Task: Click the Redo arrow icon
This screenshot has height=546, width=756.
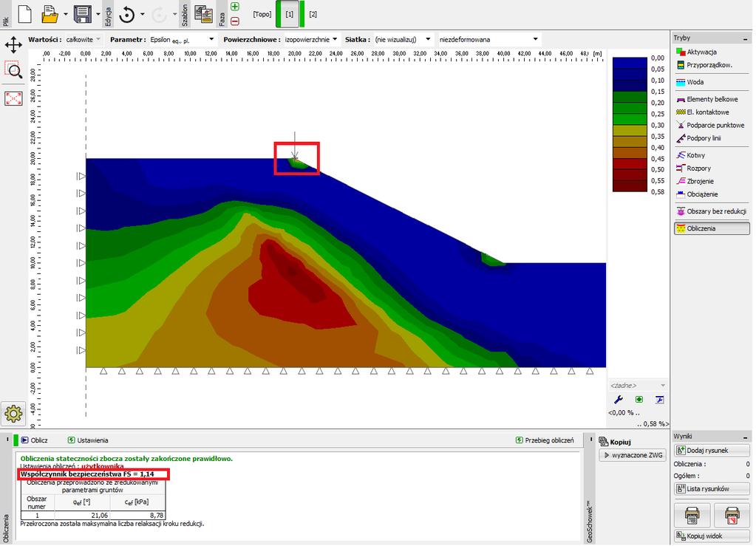Action: pos(159,15)
